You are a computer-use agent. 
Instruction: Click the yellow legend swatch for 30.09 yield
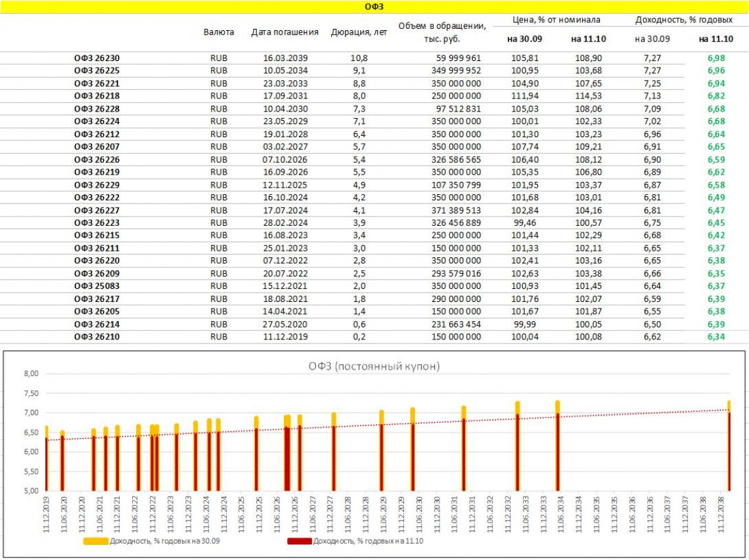(95, 541)
